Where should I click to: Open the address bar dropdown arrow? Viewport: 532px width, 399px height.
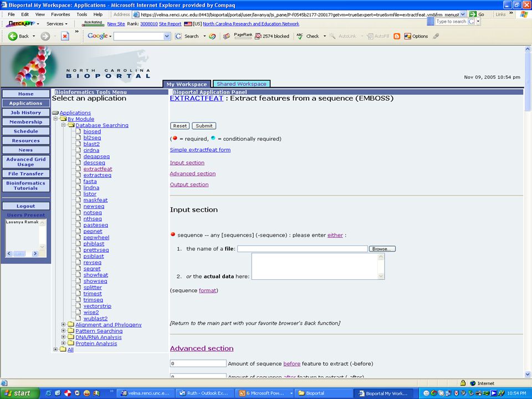coord(463,14)
